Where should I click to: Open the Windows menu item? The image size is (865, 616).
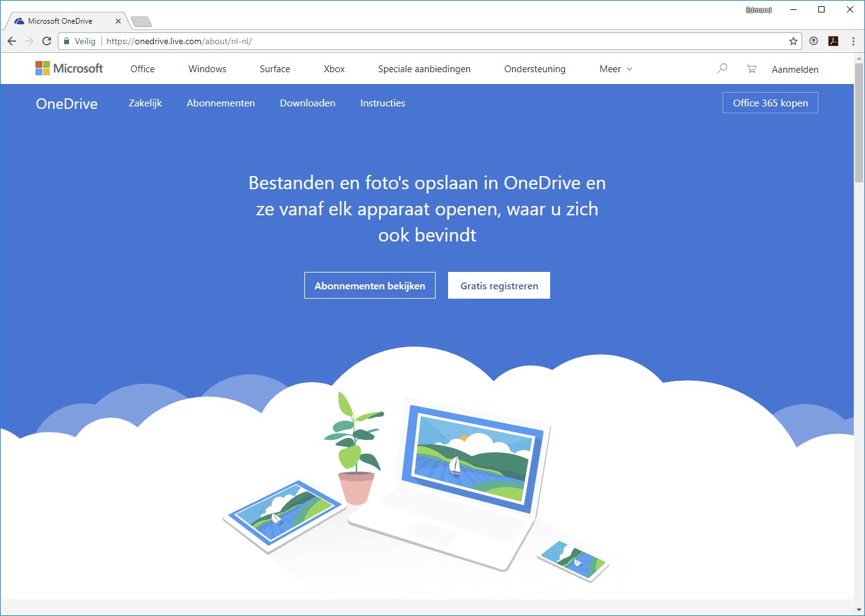point(207,69)
